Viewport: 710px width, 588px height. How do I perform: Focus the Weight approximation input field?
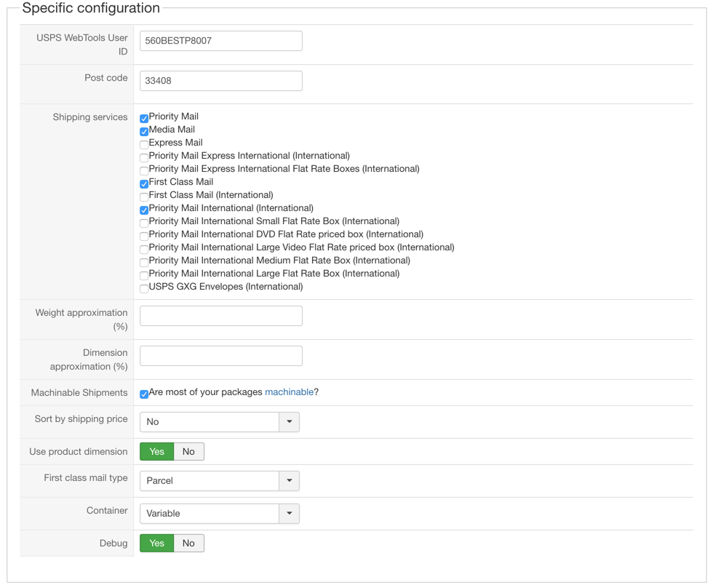(x=220, y=316)
